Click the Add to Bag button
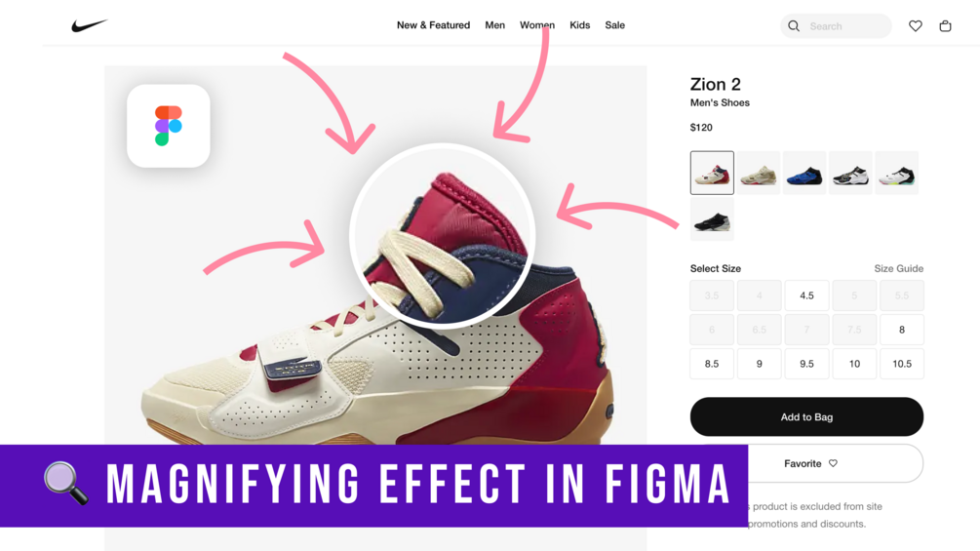 [x=806, y=416]
